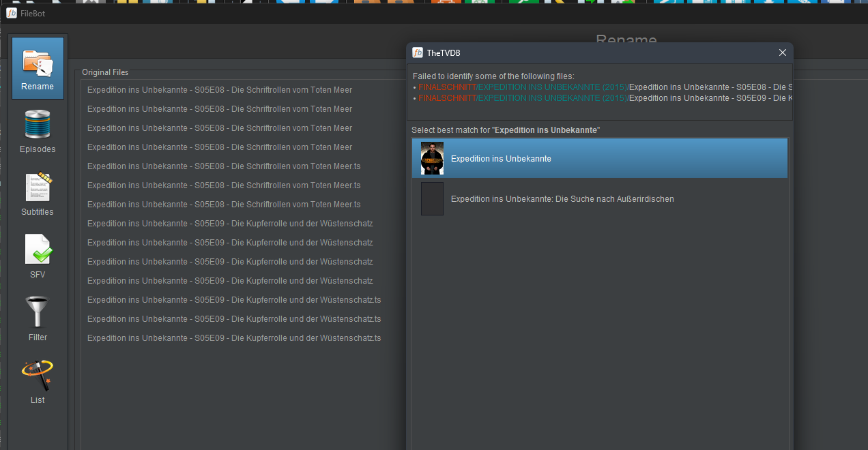Viewport: 868px width, 450px height.
Task: Click the Expedition ins Unbekannte poster thumbnail
Action: tap(432, 158)
